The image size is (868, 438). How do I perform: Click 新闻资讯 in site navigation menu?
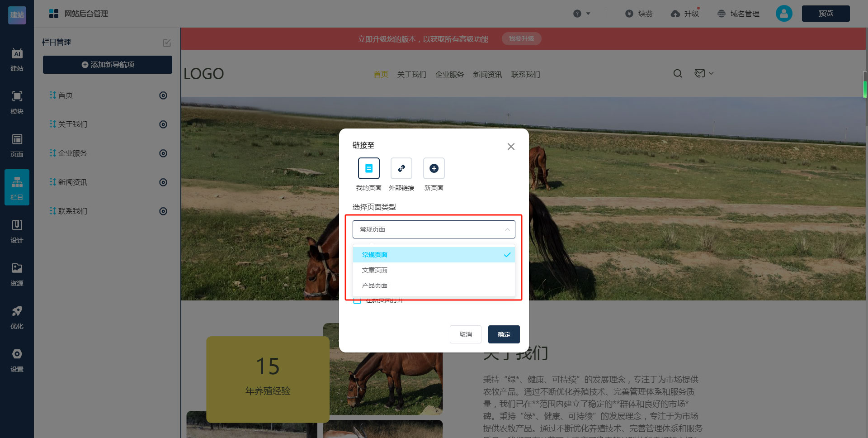[x=487, y=74]
